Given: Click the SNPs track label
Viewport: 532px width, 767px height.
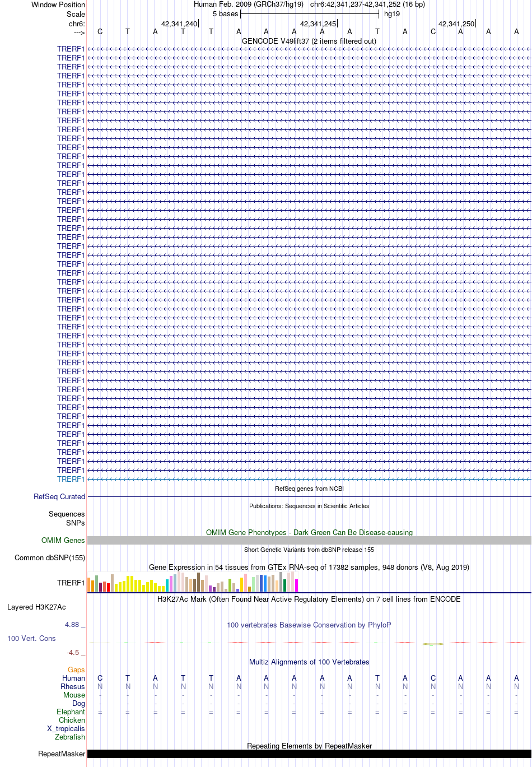Looking at the screenshot, I should coord(76,523).
